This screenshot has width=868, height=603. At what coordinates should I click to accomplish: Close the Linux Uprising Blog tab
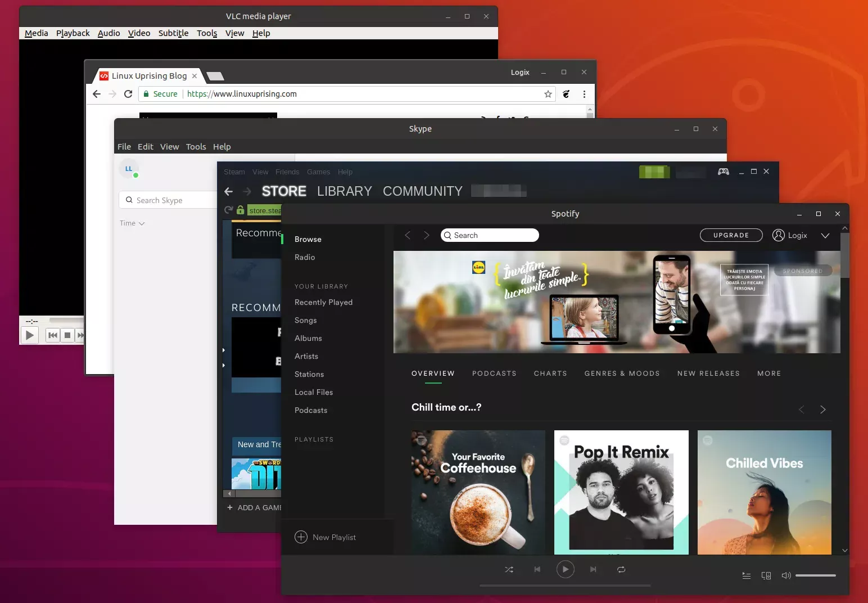click(195, 75)
